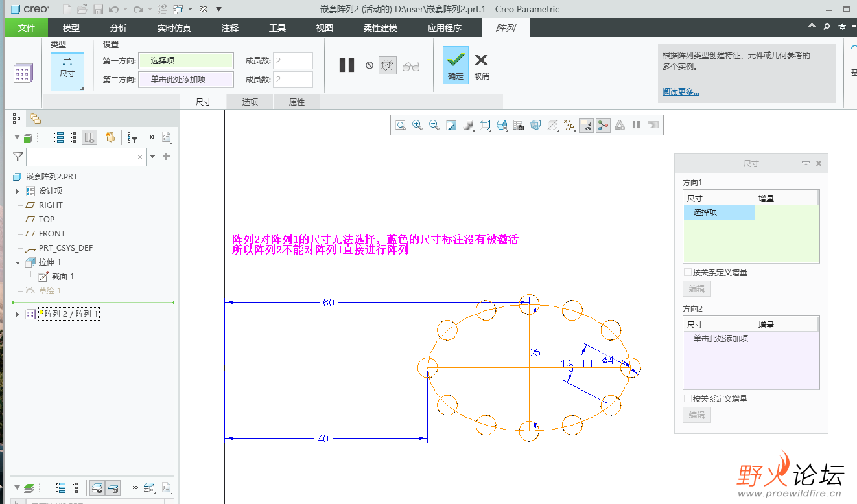857x504 pixels.
Task: Open the 选项 dashboard tab
Action: [250, 102]
